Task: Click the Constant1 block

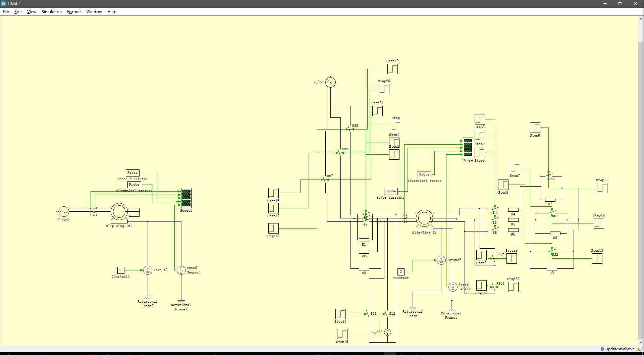Action: pos(121,270)
